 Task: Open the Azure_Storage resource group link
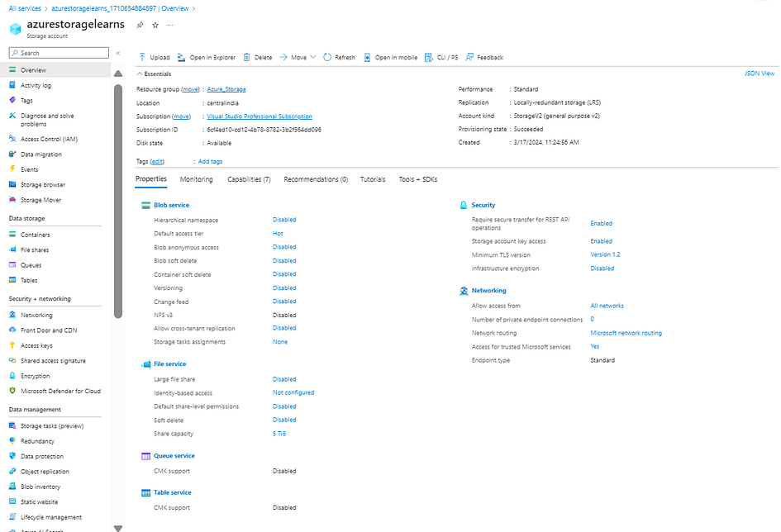(x=226, y=89)
